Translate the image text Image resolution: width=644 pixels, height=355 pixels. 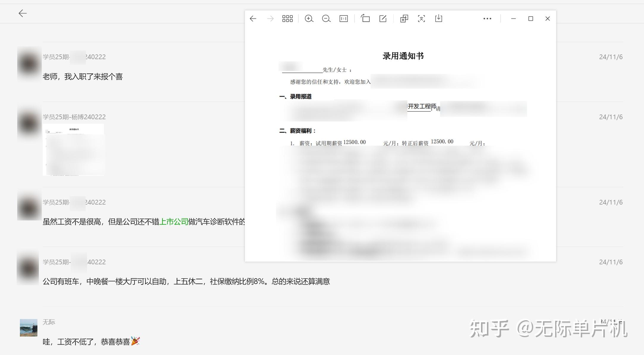coord(404,19)
